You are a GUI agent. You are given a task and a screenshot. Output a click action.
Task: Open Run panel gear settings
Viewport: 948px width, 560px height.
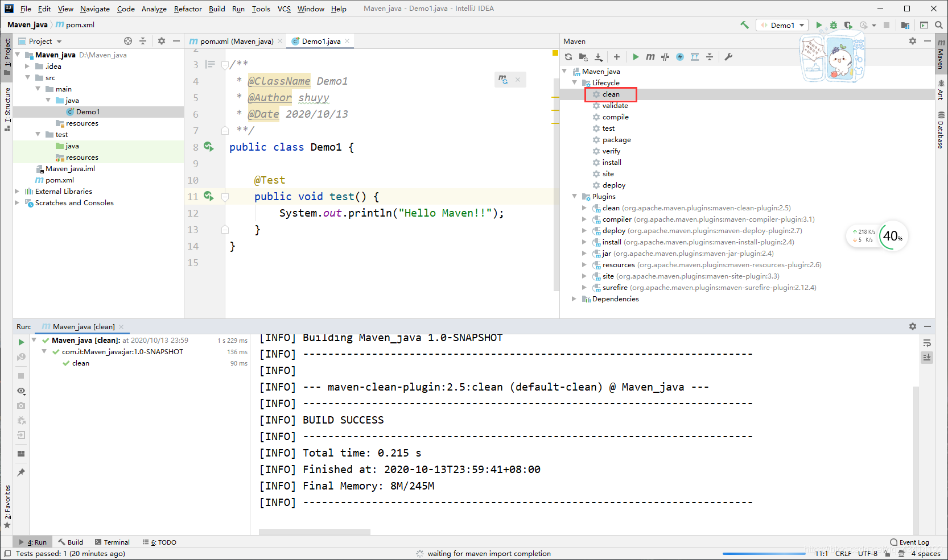pos(913,326)
